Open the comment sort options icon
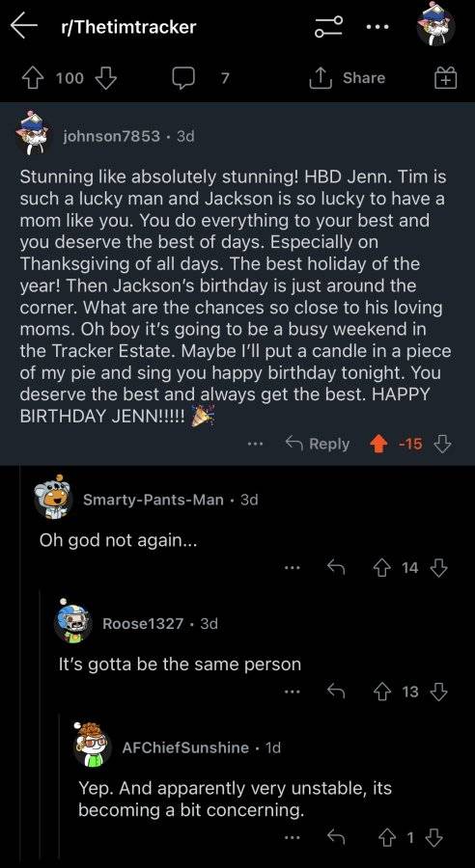Screen dimensions: 475x868 [x=331, y=27]
